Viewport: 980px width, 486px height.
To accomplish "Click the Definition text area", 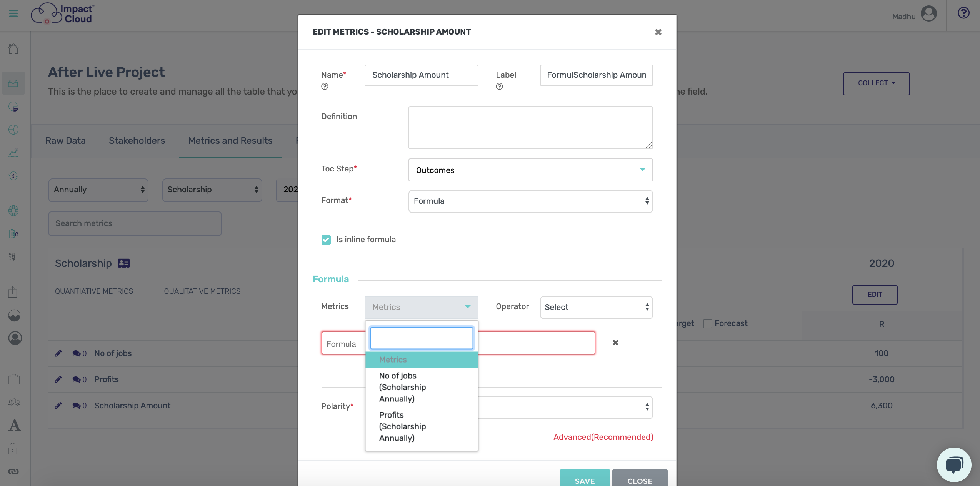I will click(530, 128).
